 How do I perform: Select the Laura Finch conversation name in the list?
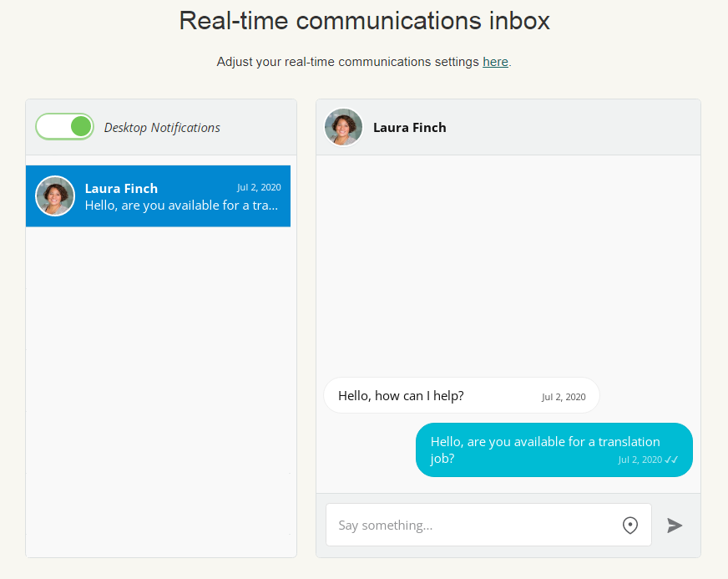tap(121, 188)
